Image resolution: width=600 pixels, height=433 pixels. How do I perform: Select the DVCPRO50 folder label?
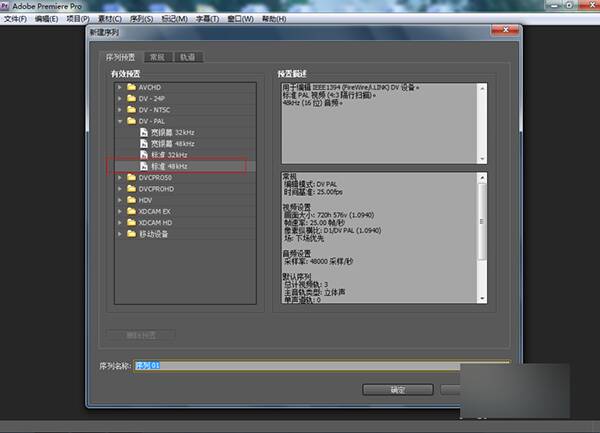click(x=155, y=178)
